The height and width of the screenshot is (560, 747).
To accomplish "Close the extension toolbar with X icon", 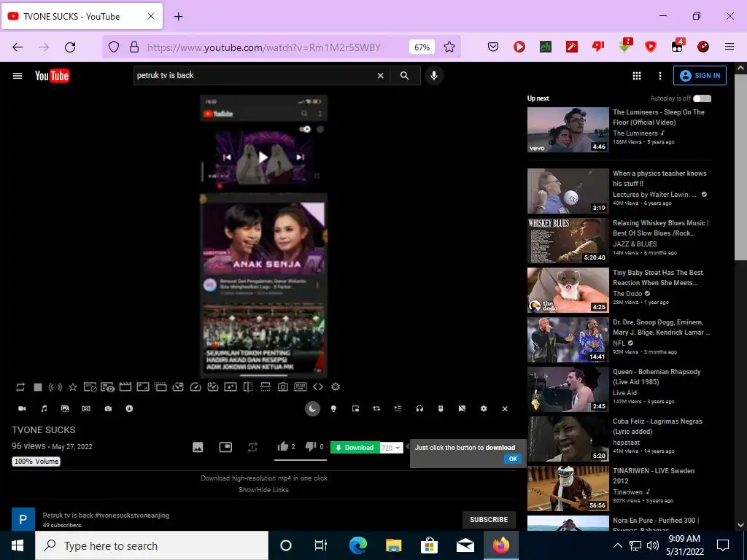I will (x=505, y=408).
